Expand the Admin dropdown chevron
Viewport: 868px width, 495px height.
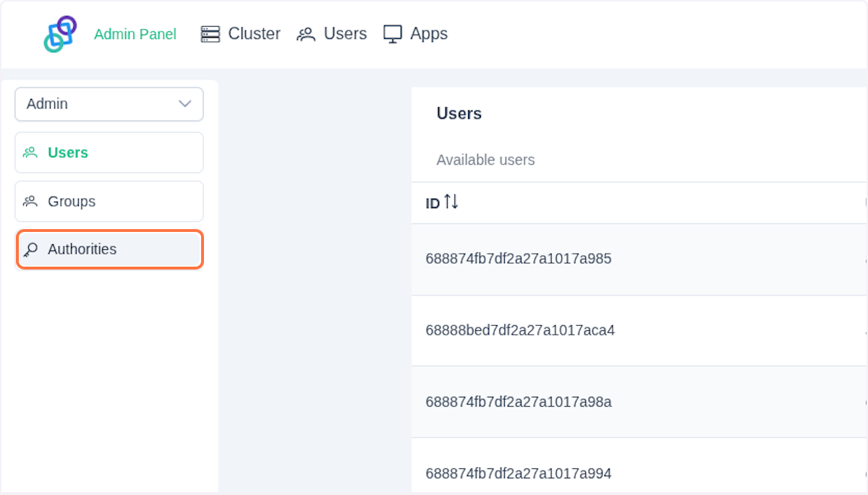[x=185, y=104]
